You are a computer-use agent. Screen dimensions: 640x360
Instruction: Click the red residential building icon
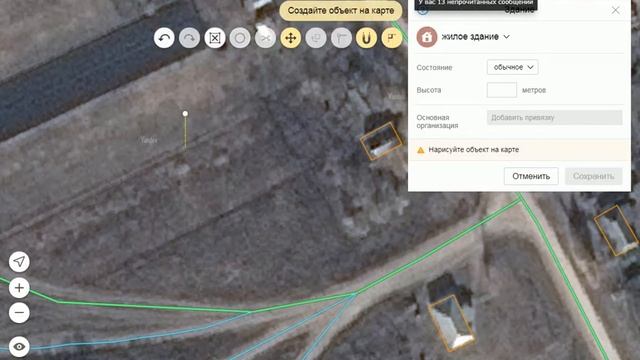click(427, 37)
